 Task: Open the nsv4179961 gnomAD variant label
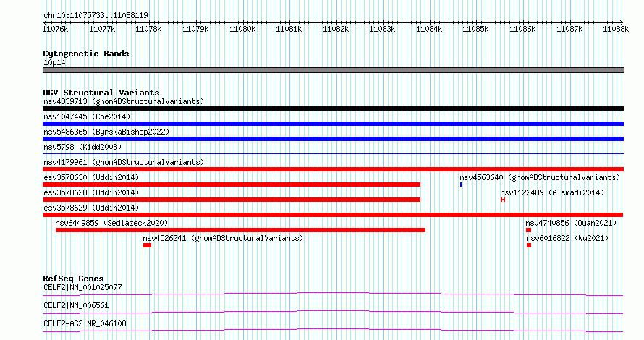pos(124,162)
